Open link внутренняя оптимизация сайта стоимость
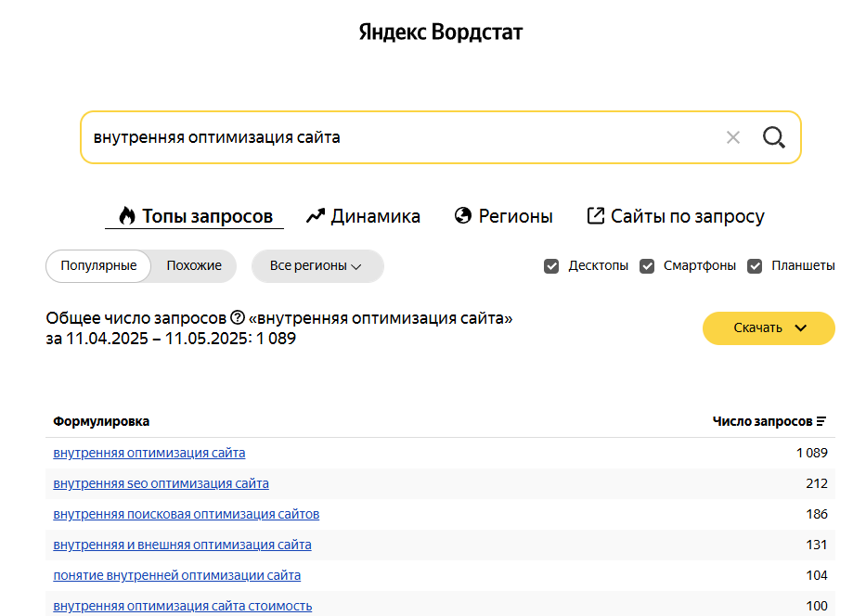Screen dimensions: 866x616 (182, 606)
